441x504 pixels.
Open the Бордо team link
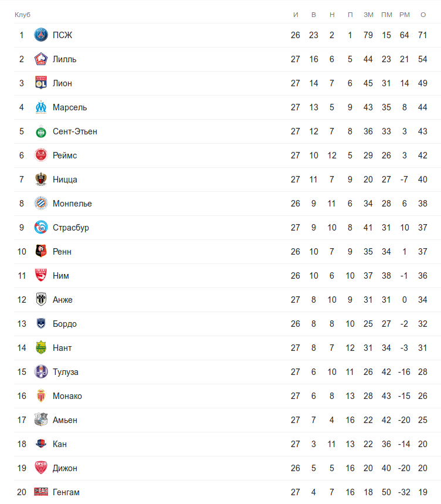pyautogui.click(x=65, y=324)
